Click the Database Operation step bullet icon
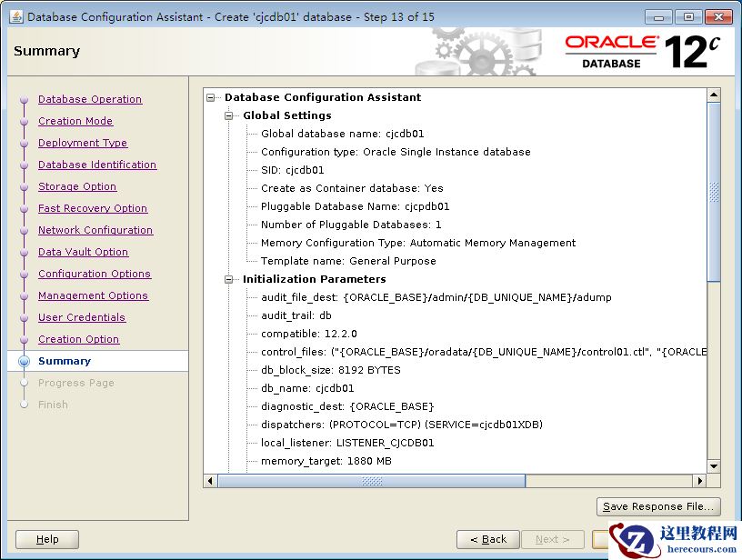Image resolution: width=742 pixels, height=560 pixels. click(25, 100)
